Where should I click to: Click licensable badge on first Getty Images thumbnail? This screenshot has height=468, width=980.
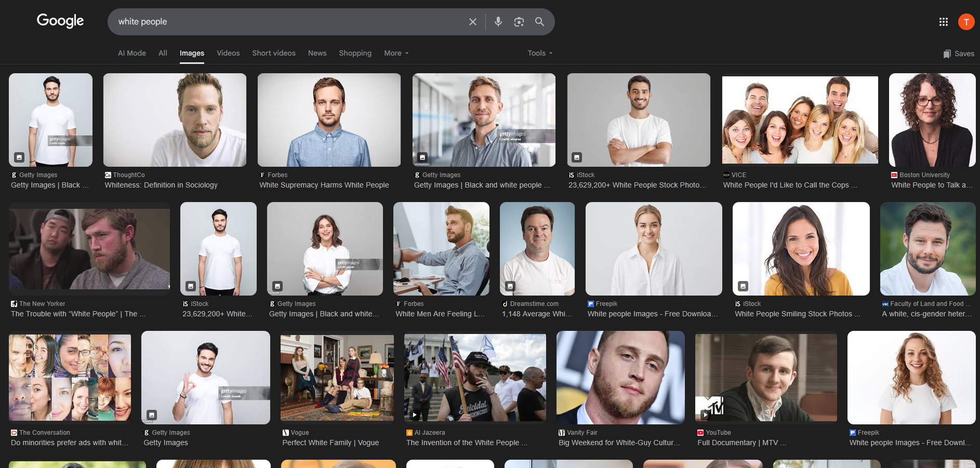[x=19, y=157]
